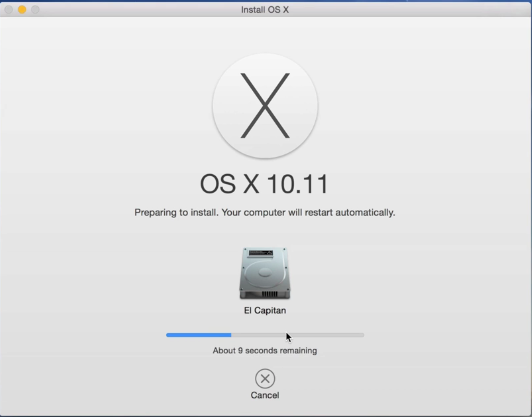Viewport: 532px width, 417px height.
Task: Click 'About 9 seconds remaining' text
Action: 265,351
